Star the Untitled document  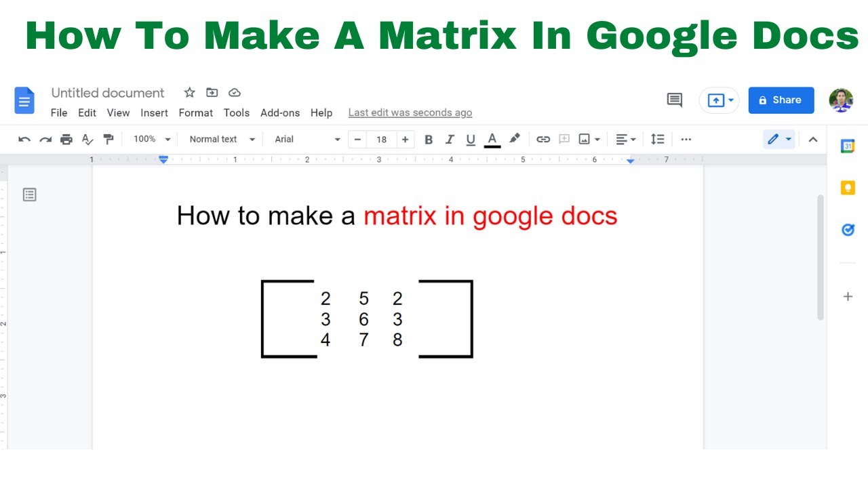190,92
